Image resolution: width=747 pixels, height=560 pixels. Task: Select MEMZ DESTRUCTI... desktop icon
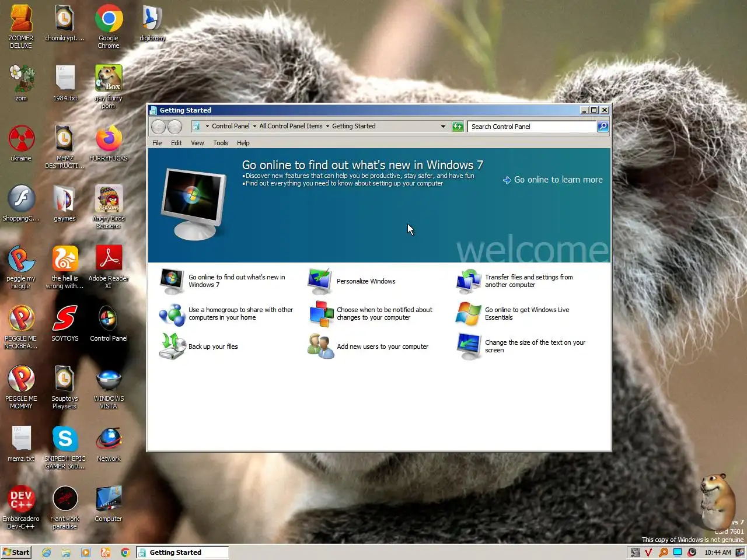click(x=65, y=146)
